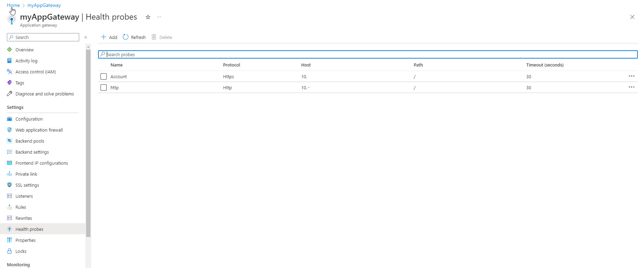Open the http probe by its name
Viewport: 644px width, 268px height.
coord(115,87)
